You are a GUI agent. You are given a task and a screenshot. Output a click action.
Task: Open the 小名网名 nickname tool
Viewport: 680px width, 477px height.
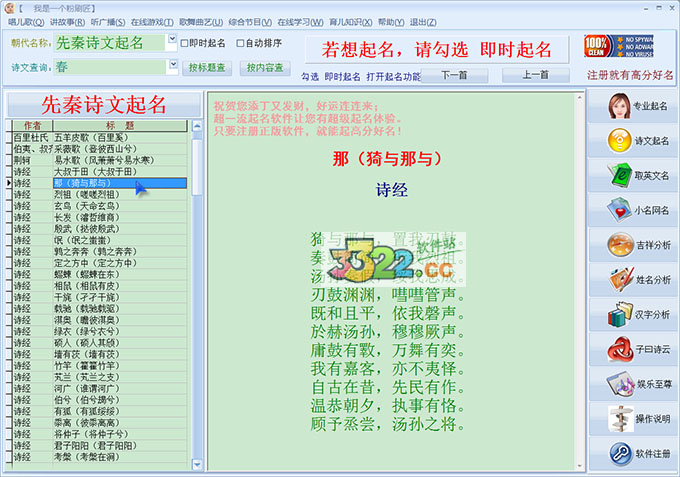point(633,210)
